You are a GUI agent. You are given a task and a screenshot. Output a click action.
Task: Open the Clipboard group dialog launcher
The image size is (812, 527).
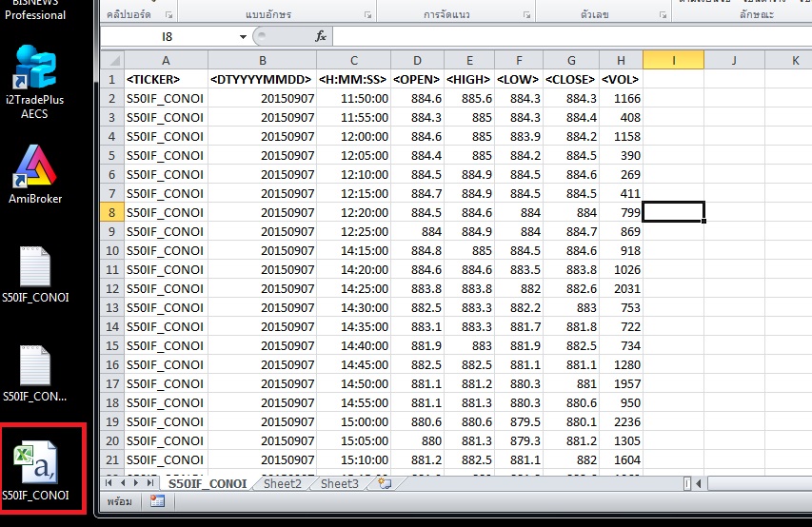pyautogui.click(x=168, y=15)
